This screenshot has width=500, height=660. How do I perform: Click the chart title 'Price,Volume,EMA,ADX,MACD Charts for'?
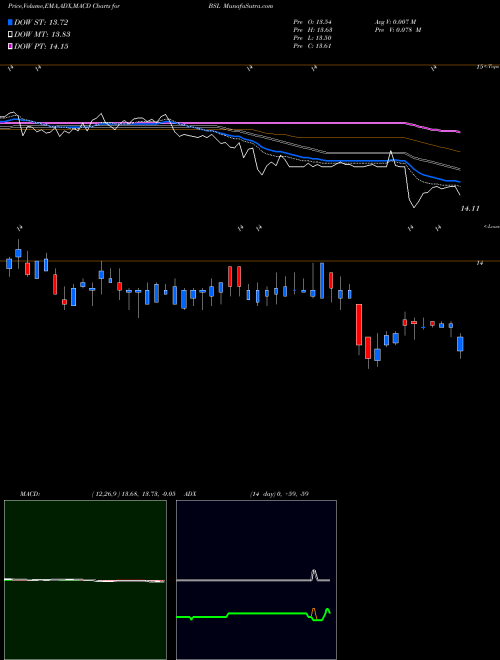pyautogui.click(x=64, y=6)
